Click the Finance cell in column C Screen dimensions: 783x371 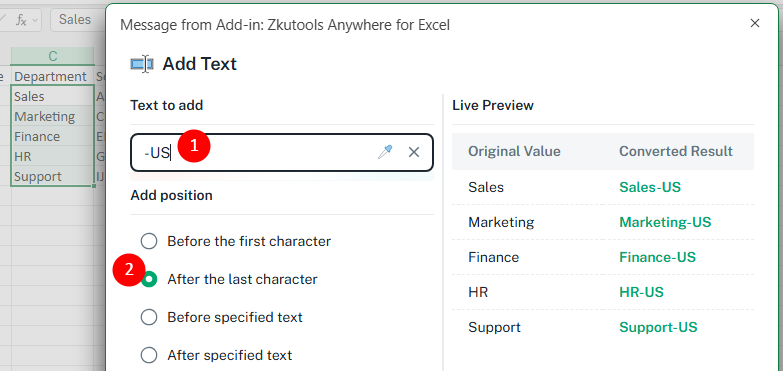click(x=52, y=136)
